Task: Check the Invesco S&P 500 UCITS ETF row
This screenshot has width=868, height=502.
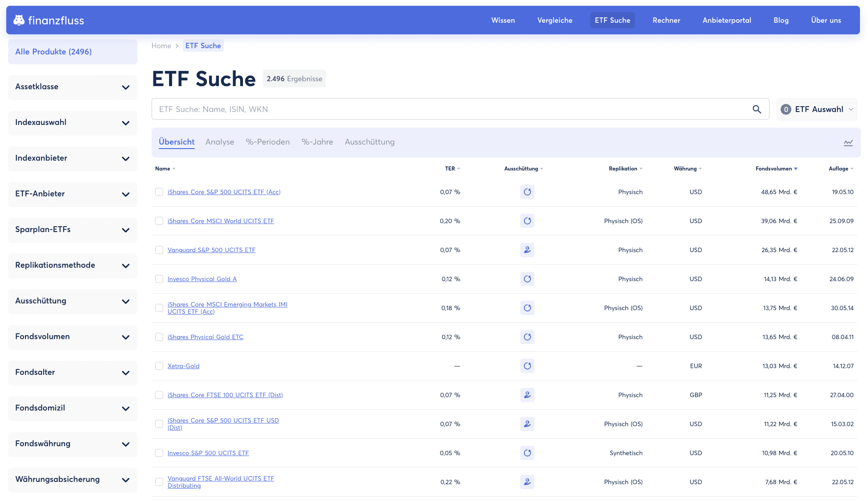Action: 159,453
